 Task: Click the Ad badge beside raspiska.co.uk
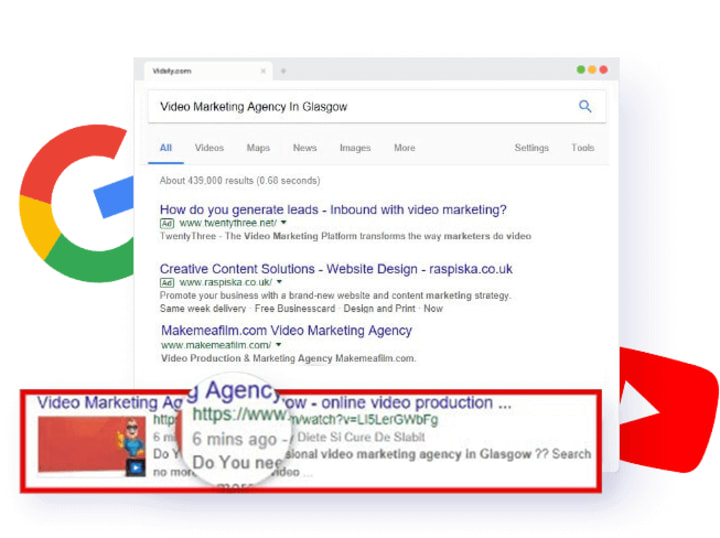pyautogui.click(x=167, y=283)
